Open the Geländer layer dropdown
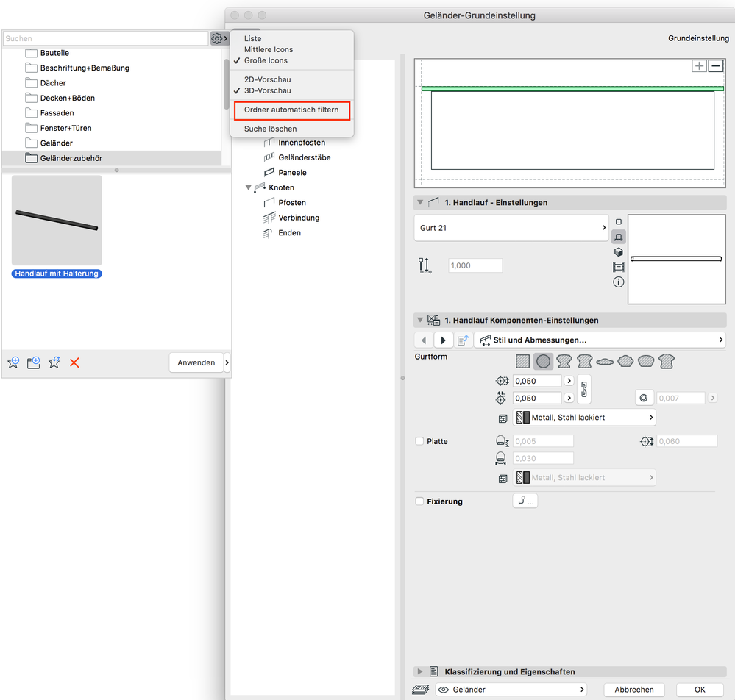The height and width of the screenshot is (700, 735). 511,689
